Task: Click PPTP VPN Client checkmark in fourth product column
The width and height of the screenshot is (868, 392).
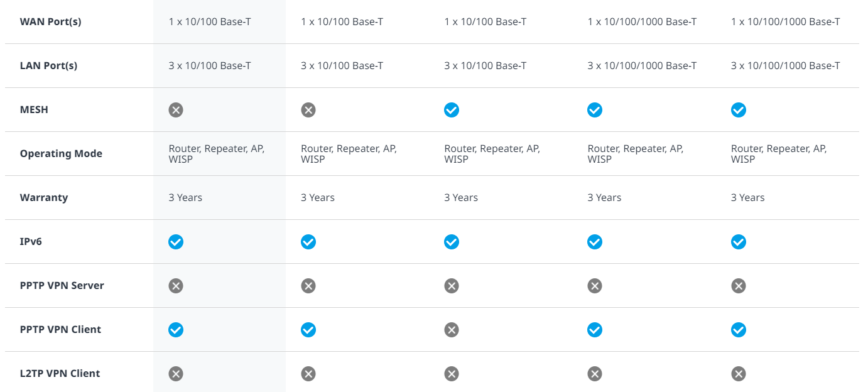Action: click(x=595, y=330)
